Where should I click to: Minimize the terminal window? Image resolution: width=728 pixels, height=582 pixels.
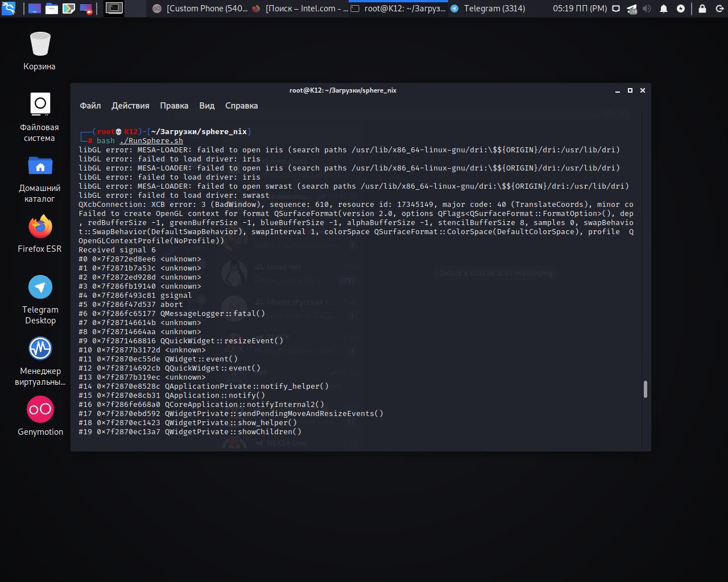[x=618, y=90]
